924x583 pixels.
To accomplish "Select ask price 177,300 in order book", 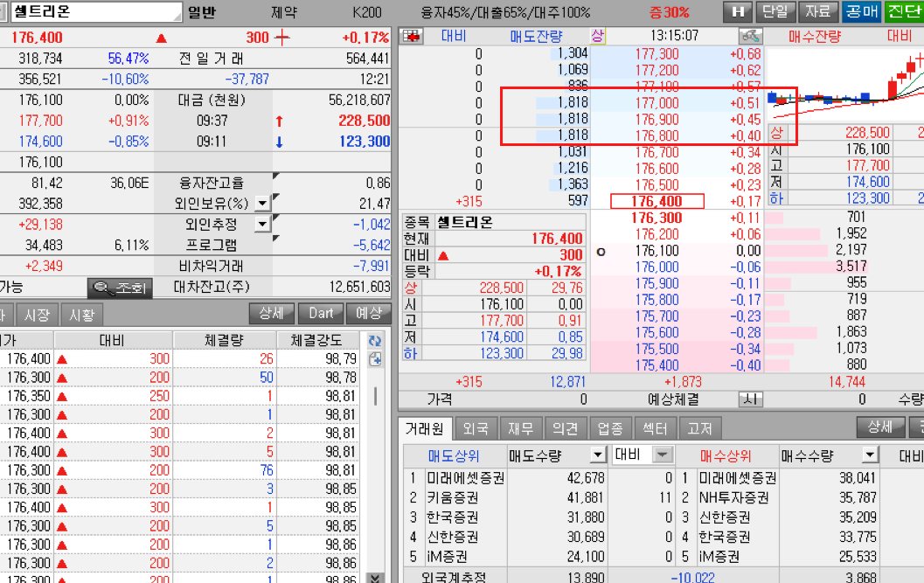I will pyautogui.click(x=657, y=54).
